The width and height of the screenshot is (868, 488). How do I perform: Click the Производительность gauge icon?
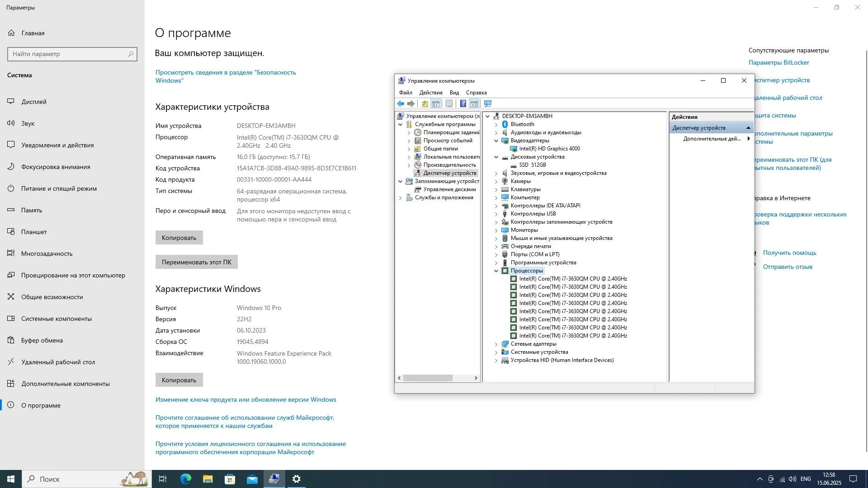[x=418, y=165]
